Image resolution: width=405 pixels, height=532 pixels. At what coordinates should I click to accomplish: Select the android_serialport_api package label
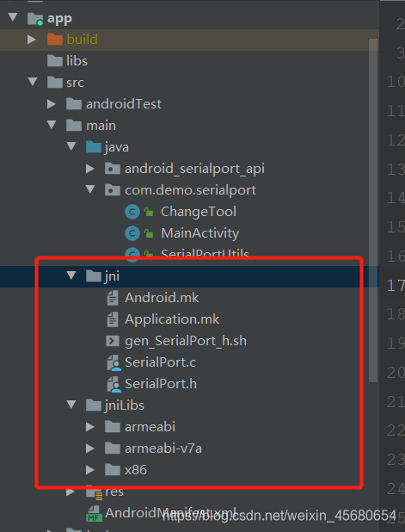pyautogui.click(x=194, y=169)
